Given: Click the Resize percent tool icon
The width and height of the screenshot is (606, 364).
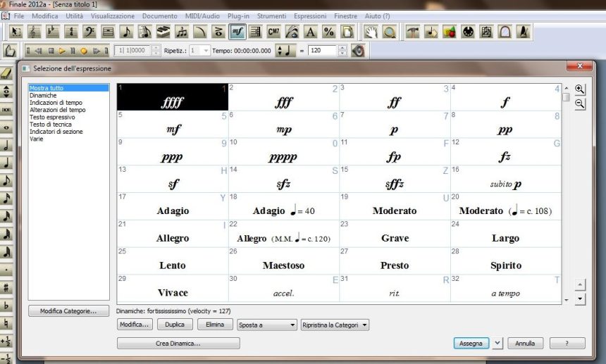Looking at the screenshot, I should (x=328, y=32).
